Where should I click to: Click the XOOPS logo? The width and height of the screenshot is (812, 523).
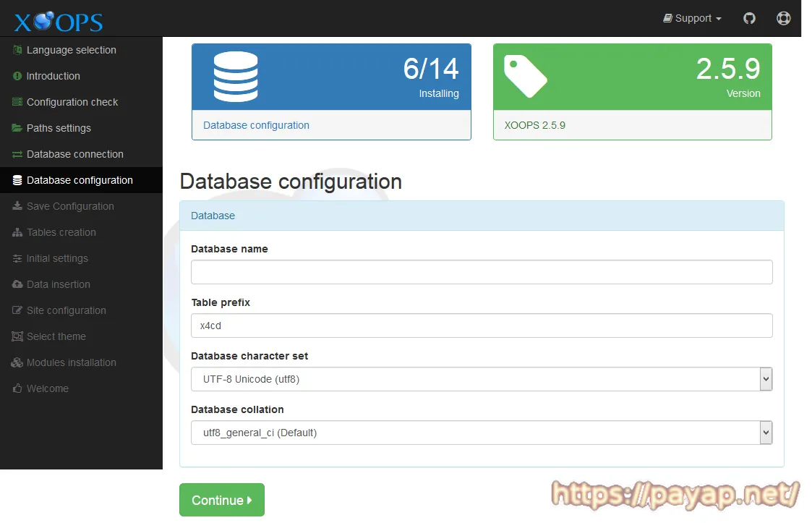59,22
